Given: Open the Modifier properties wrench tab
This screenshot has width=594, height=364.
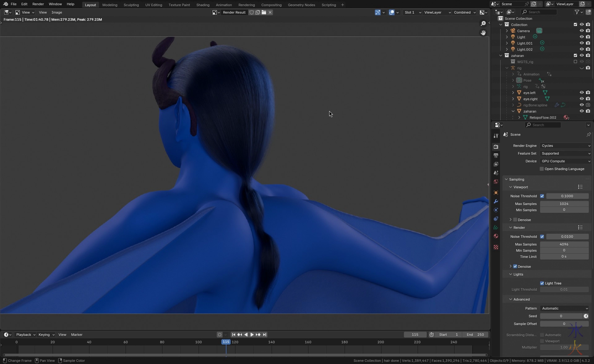Looking at the screenshot, I should (x=496, y=201).
